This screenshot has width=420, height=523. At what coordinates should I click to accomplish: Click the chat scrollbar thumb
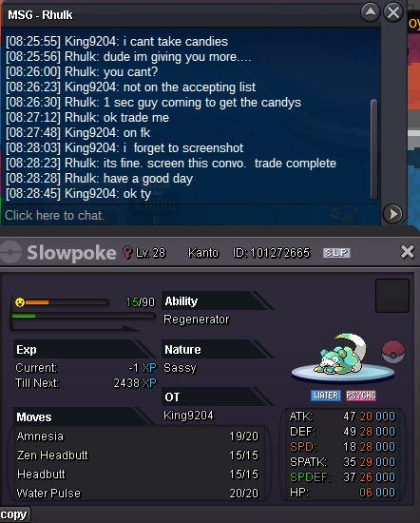[374, 149]
